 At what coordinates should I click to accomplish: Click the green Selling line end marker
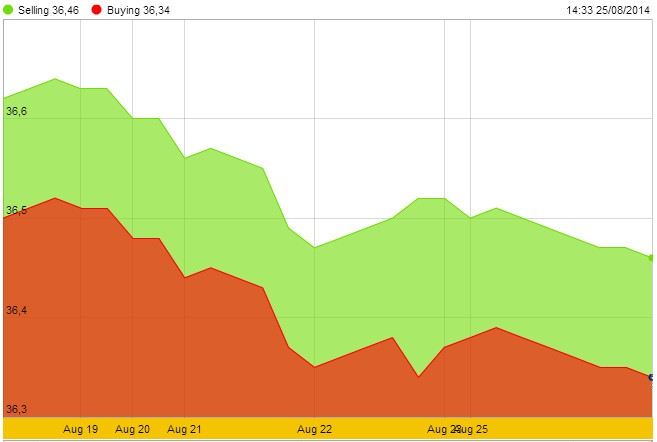click(x=652, y=257)
